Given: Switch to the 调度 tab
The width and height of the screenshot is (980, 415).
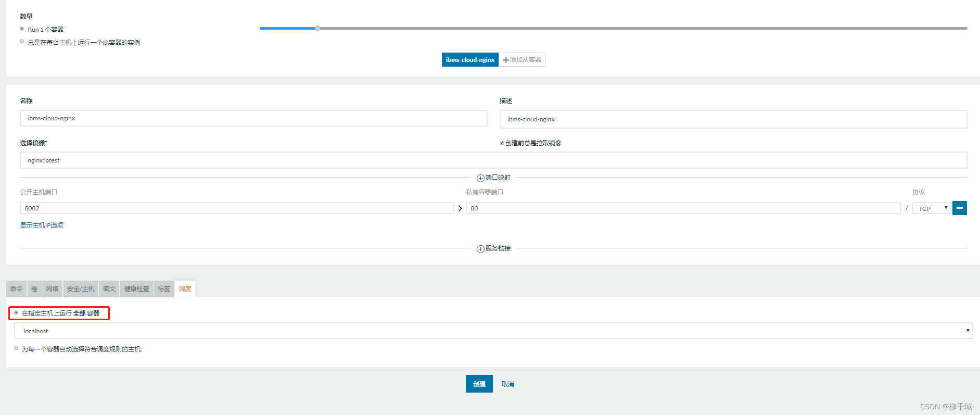Looking at the screenshot, I should point(185,288).
